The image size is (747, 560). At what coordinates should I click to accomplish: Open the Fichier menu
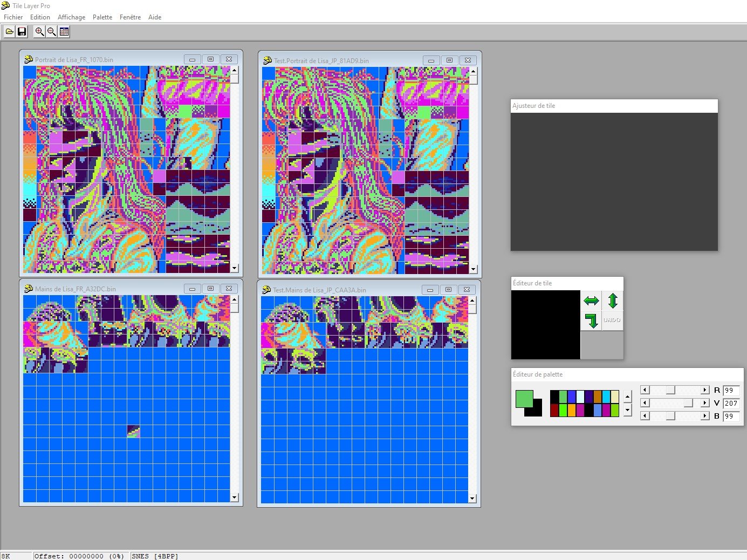(x=13, y=17)
